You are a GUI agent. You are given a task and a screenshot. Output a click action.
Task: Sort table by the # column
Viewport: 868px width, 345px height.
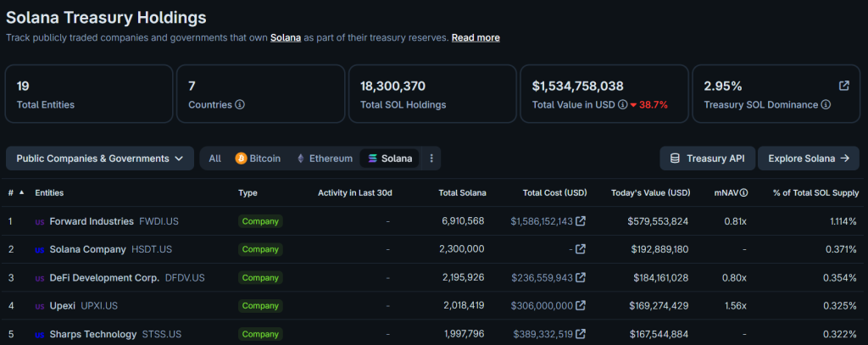point(16,193)
